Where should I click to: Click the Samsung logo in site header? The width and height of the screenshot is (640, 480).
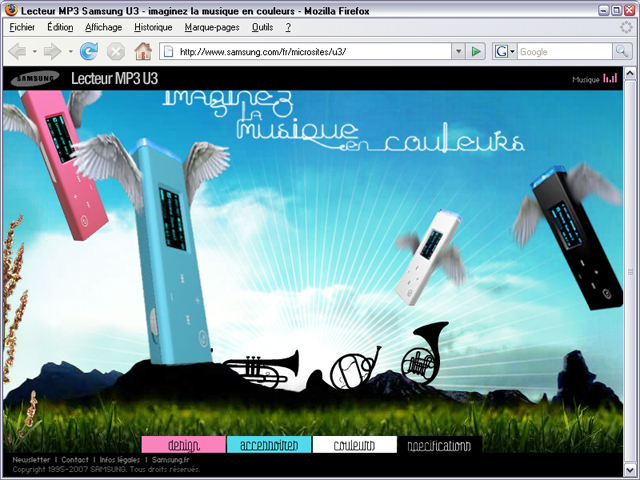(35, 78)
